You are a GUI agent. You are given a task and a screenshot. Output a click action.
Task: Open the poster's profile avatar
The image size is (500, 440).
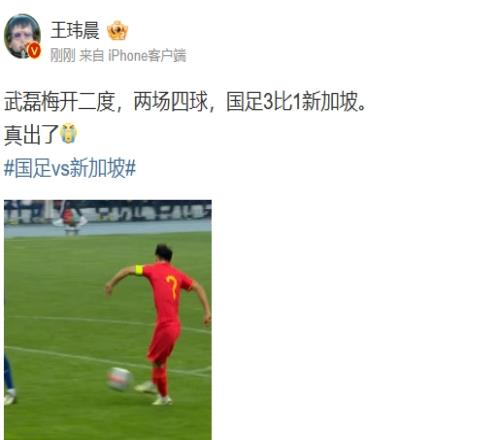click(x=22, y=36)
